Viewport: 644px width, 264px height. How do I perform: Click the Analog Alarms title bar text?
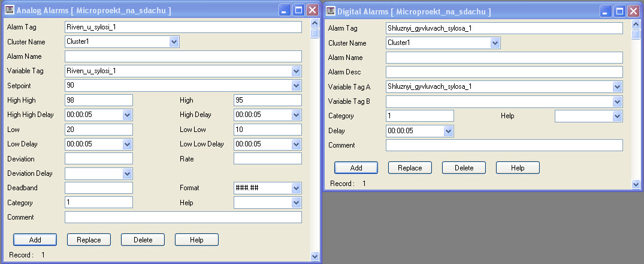click(x=93, y=11)
